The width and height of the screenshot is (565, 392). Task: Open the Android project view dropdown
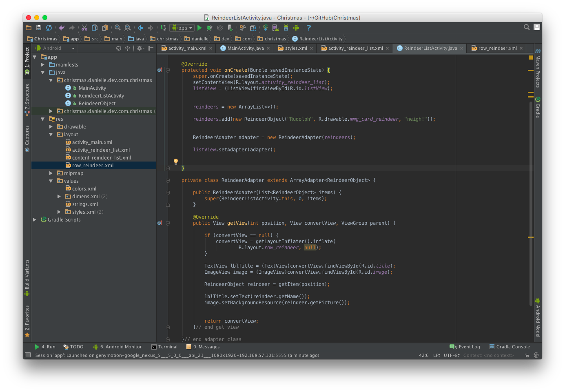point(55,48)
